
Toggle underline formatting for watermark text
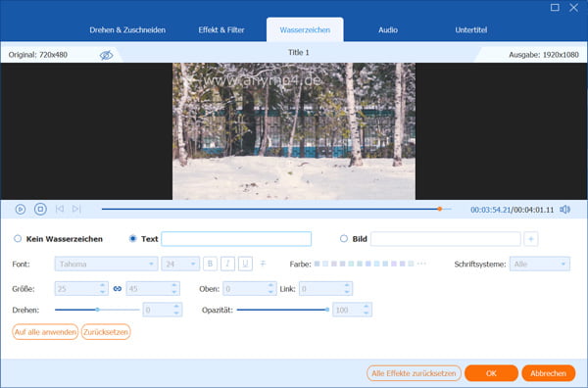(x=245, y=264)
